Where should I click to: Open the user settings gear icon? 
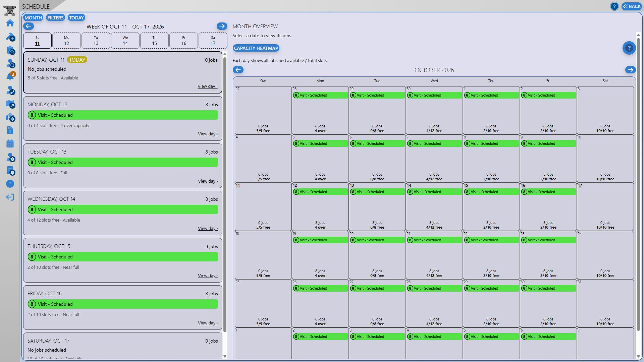pos(10,157)
